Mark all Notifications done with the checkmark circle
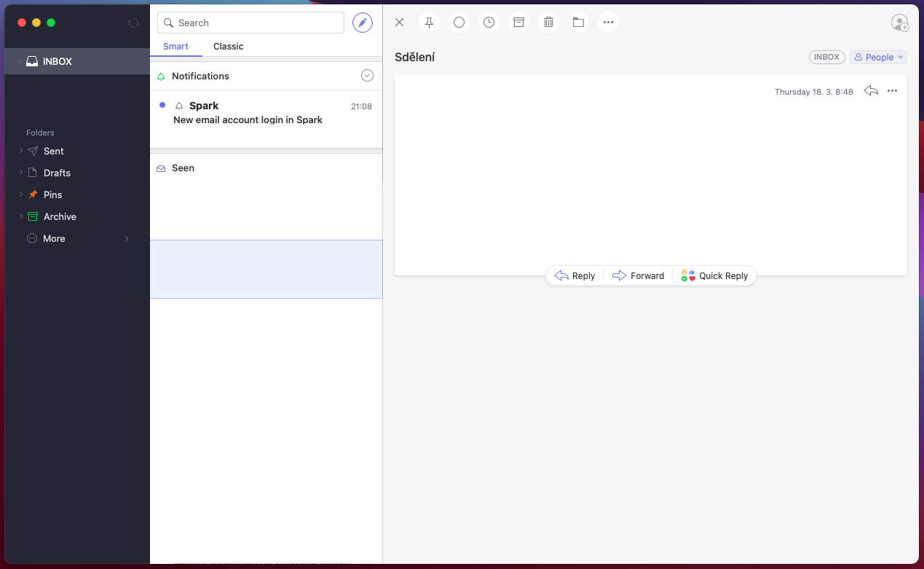924x569 pixels. click(x=367, y=76)
